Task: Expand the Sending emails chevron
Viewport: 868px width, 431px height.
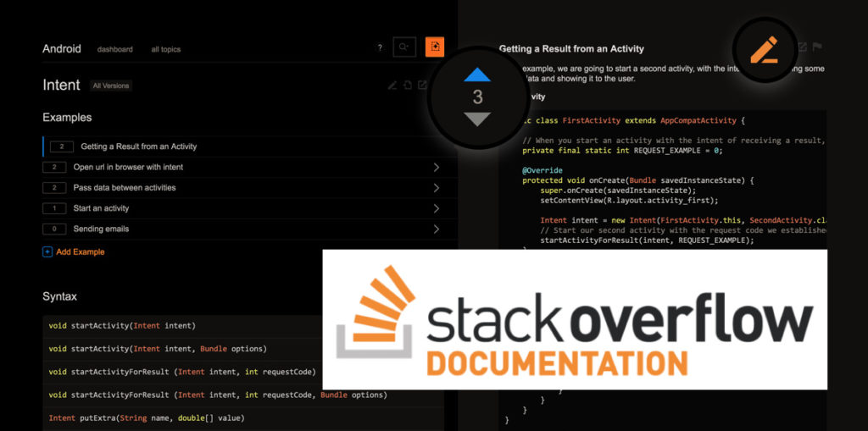Action: point(437,229)
